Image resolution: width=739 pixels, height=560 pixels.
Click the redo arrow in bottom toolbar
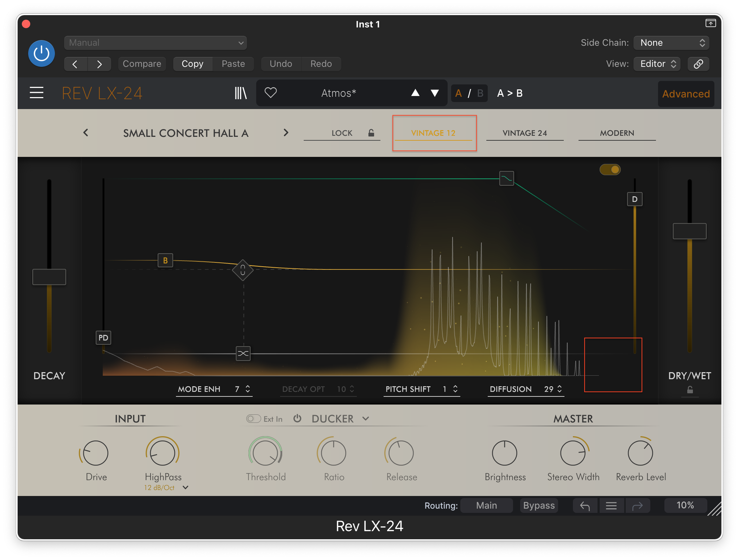637,506
